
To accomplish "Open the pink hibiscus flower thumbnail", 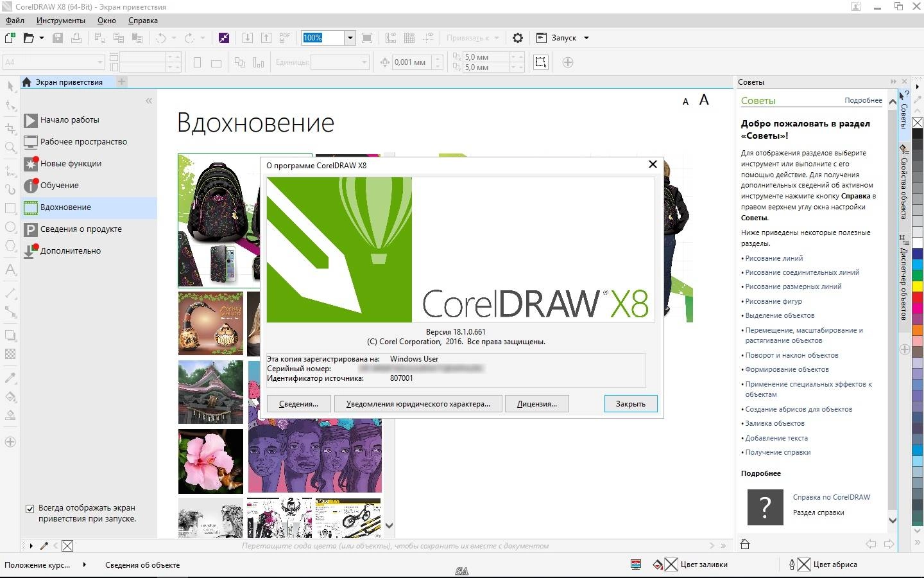I will click(x=210, y=462).
